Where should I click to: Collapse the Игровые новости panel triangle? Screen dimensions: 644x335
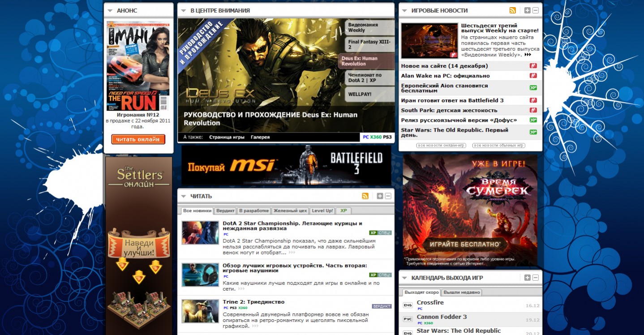pyautogui.click(x=404, y=10)
